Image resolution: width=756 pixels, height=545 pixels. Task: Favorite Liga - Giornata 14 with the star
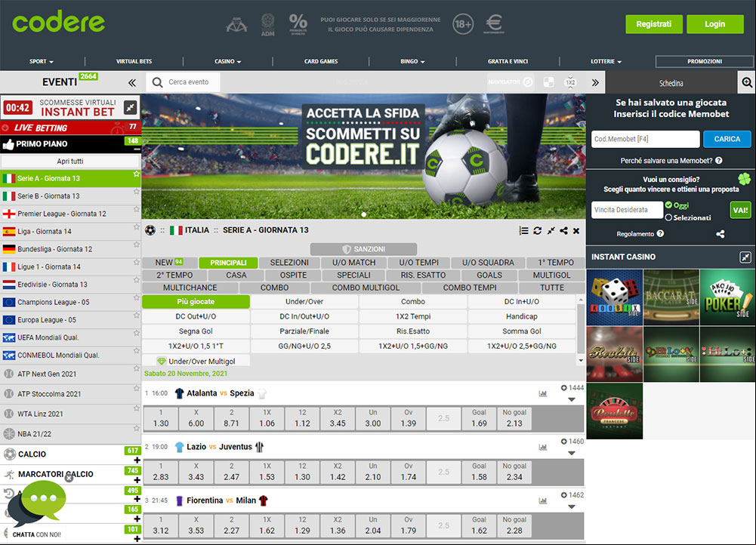pos(137,227)
